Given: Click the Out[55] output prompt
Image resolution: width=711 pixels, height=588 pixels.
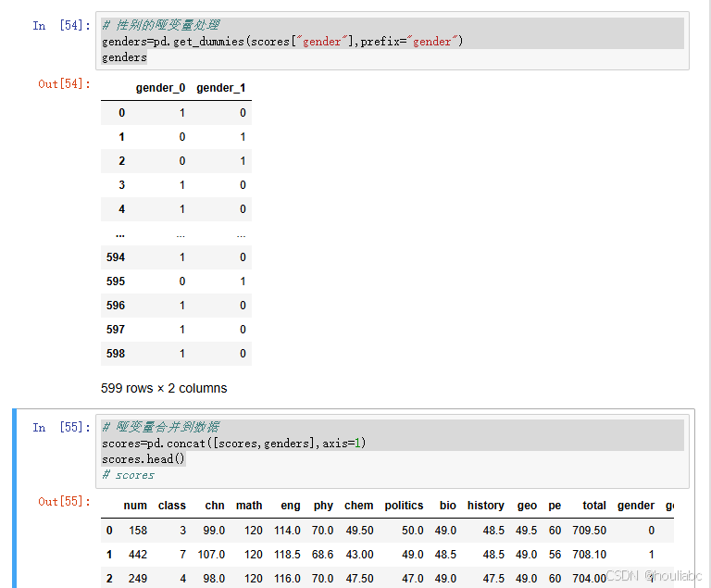Looking at the screenshot, I should click(x=64, y=501).
